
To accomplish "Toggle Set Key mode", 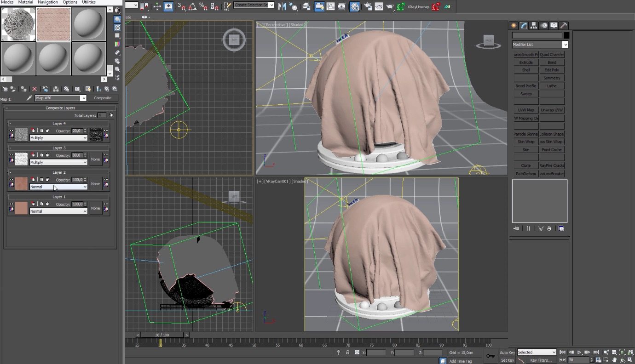I will point(507,360).
